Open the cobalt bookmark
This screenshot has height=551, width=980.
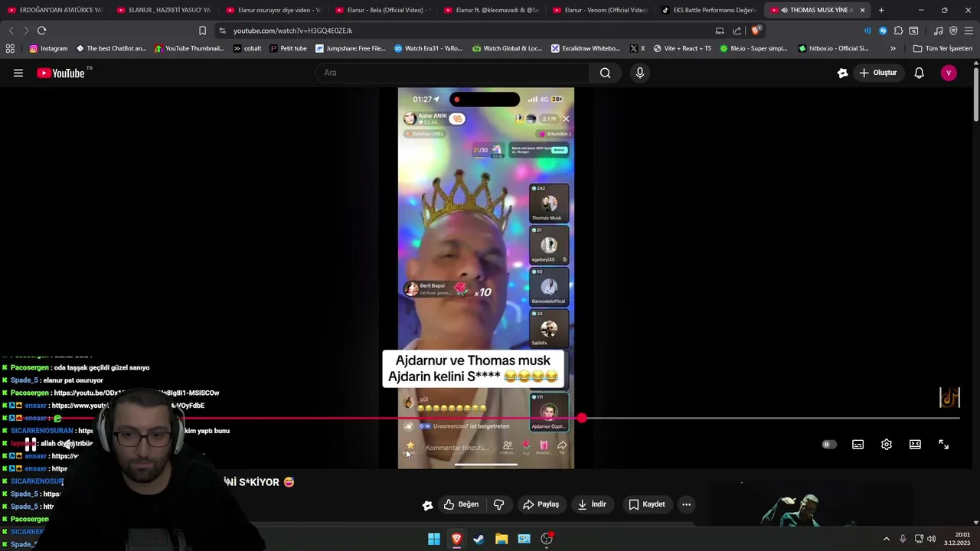[x=247, y=48]
